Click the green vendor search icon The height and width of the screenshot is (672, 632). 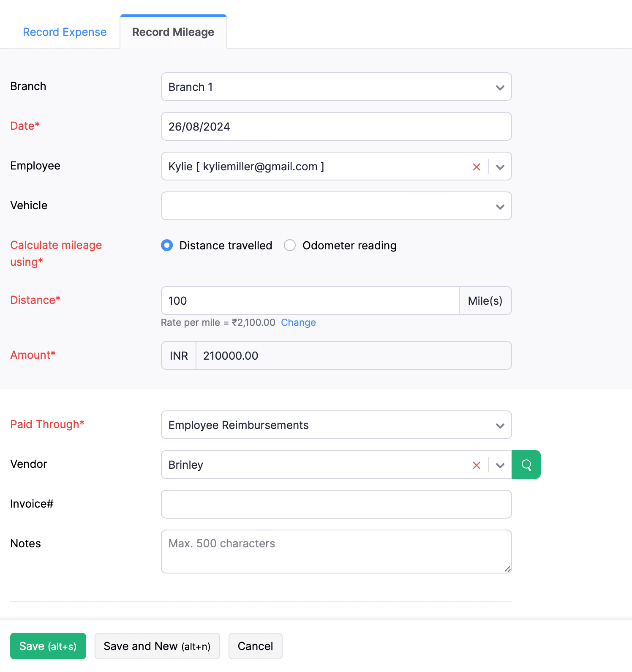click(526, 465)
